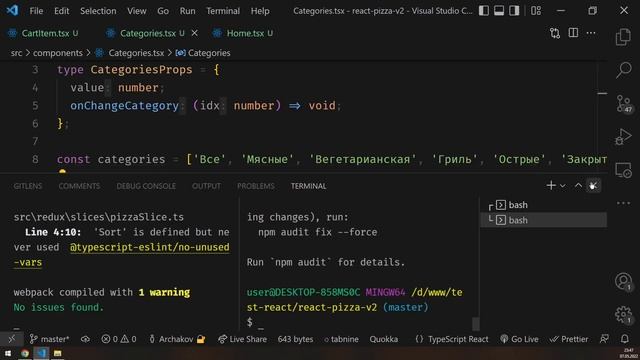Open errors and warnings count in status bar
The height and width of the screenshot is (360, 640).
[x=119, y=339]
